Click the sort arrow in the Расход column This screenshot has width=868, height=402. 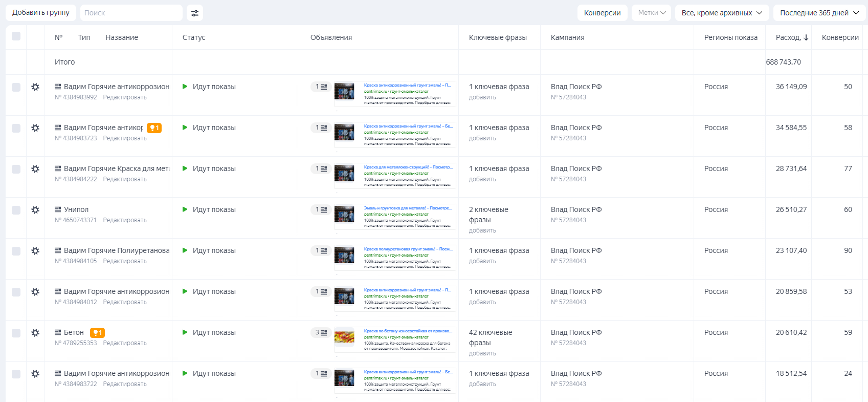click(x=806, y=37)
